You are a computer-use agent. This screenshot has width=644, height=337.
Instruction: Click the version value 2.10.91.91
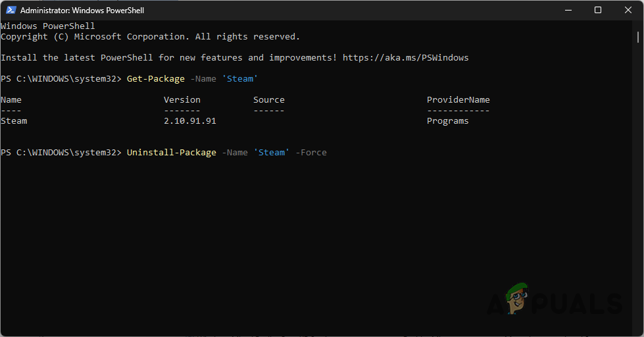(189, 121)
